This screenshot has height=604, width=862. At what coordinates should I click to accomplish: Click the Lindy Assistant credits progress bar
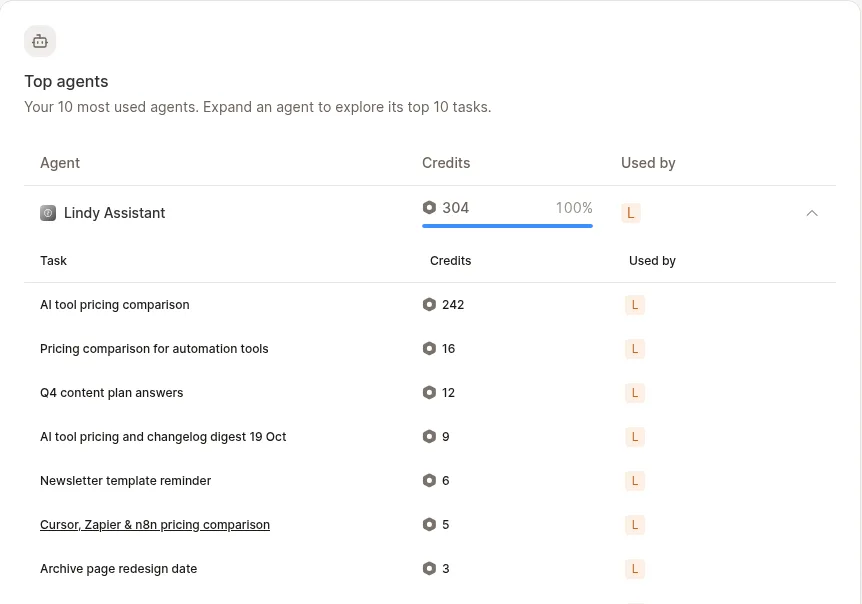tap(507, 225)
